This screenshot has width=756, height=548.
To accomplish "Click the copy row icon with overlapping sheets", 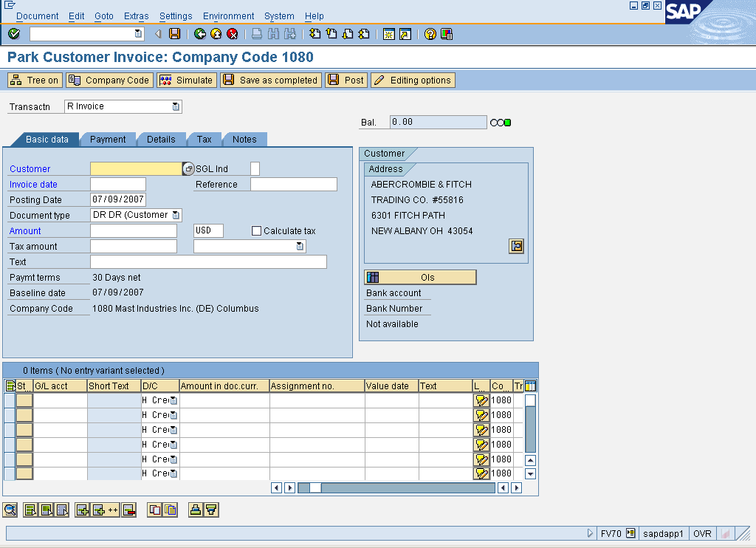I will coord(155,510).
